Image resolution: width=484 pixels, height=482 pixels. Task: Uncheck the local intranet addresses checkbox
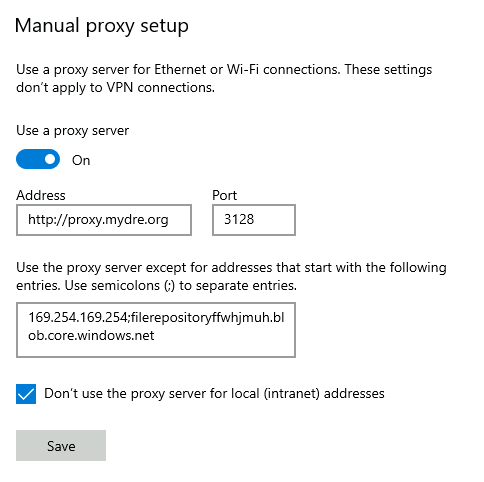coord(26,394)
